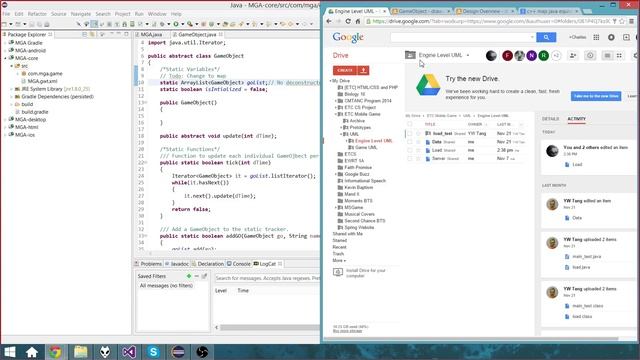Tick the checkbox for load_test row
Image resolution: width=640 pixels, height=360 pixels.
click(x=409, y=133)
